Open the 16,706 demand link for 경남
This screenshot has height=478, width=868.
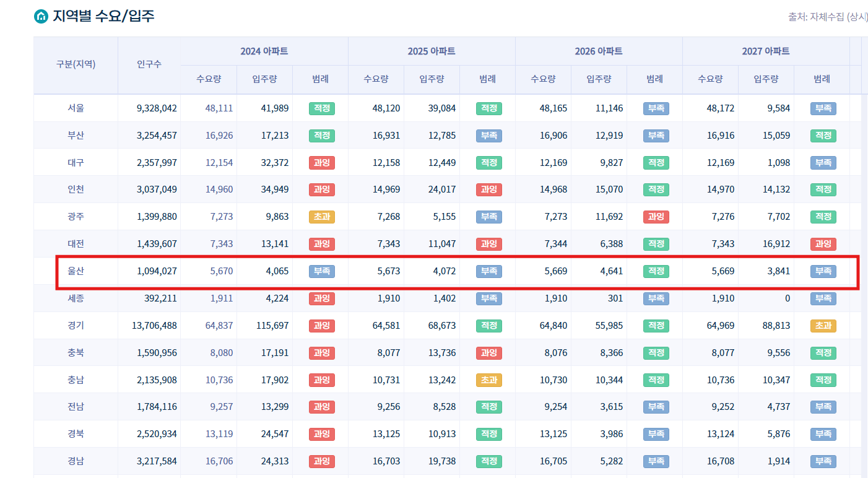[219, 461]
